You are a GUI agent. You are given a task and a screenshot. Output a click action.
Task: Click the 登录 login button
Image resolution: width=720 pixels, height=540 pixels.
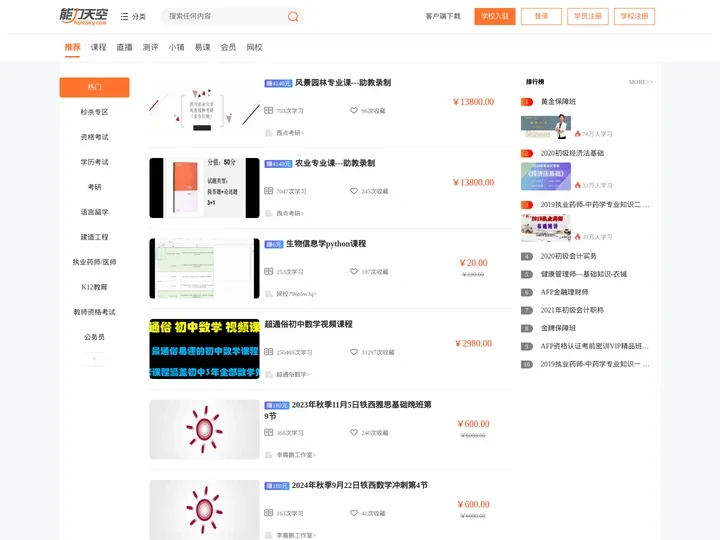(541, 16)
